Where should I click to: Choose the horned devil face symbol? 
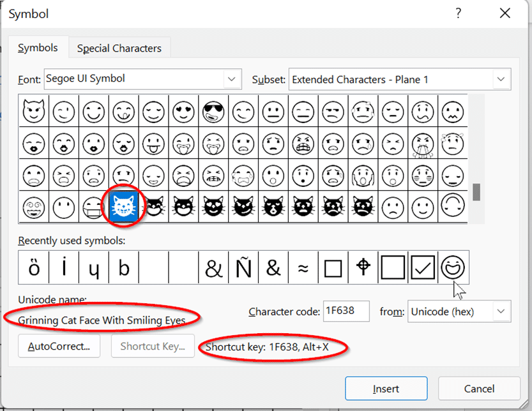(x=34, y=112)
